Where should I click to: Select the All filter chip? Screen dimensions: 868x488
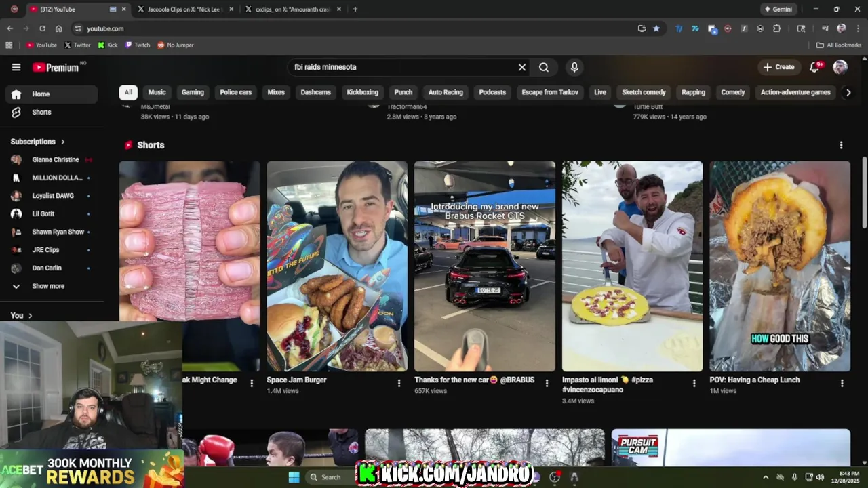click(x=128, y=92)
